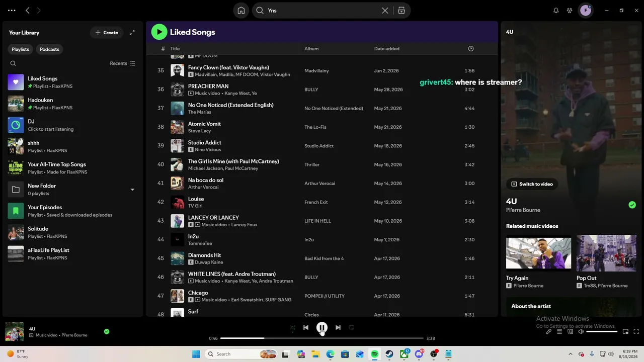Screen dimensions: 644x362
Task: Open Your Episodes in the library
Action: (x=72, y=211)
